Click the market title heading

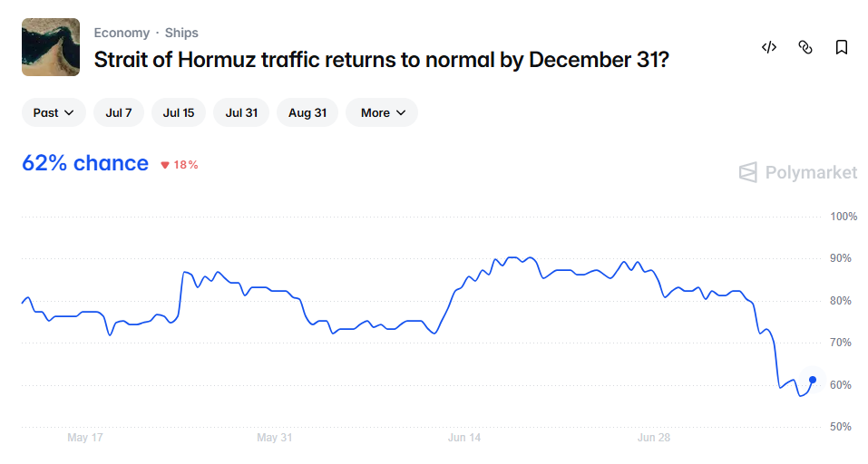(382, 60)
